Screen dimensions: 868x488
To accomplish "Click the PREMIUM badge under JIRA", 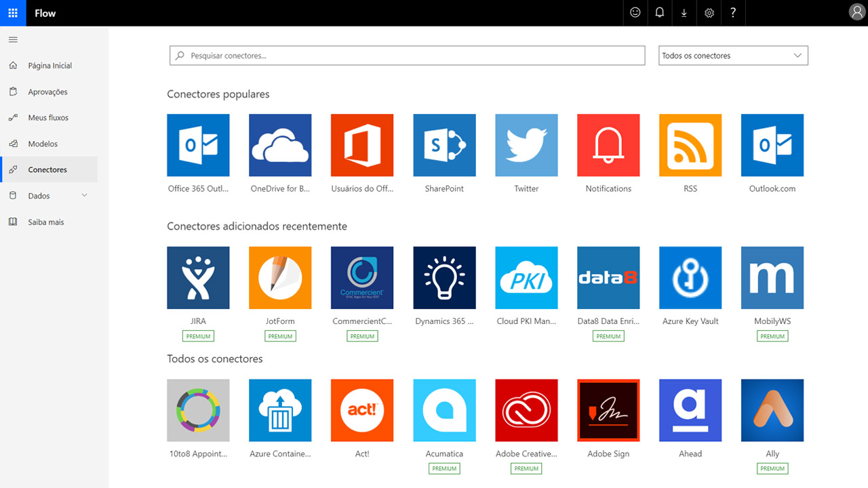I will click(x=198, y=336).
